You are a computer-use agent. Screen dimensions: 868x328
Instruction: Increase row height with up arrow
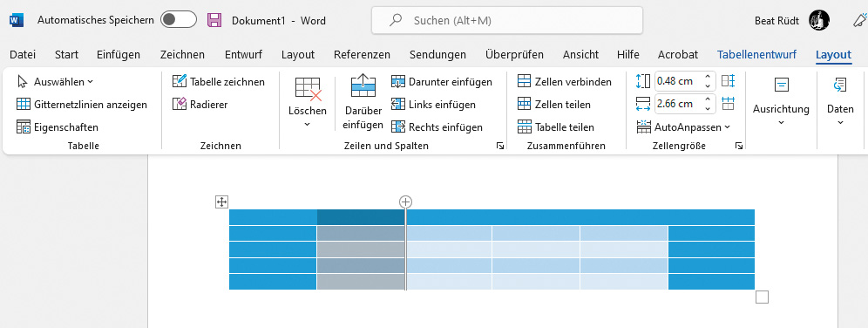tap(708, 77)
